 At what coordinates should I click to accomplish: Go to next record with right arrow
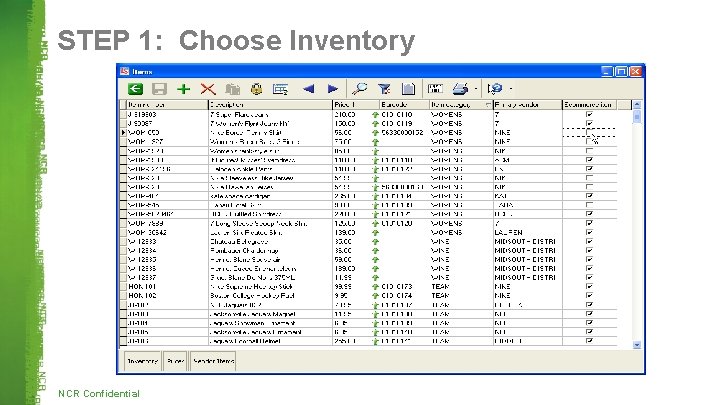tap(332, 89)
